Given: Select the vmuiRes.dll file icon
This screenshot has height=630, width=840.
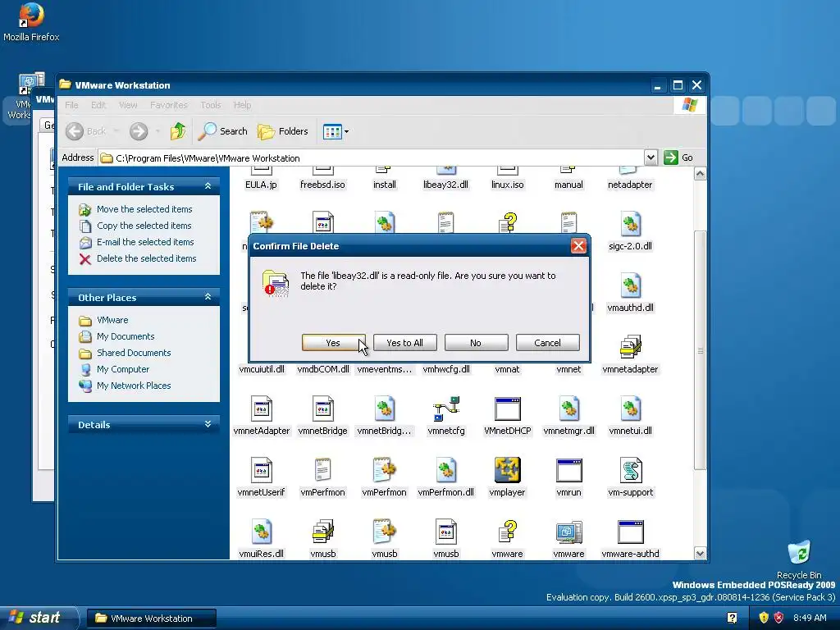Looking at the screenshot, I should point(262,532).
